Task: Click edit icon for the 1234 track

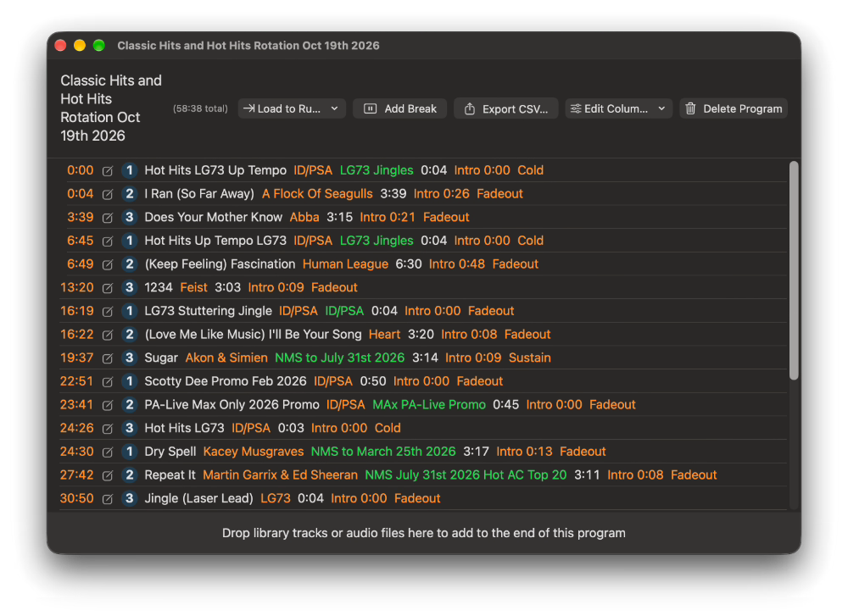Action: click(x=108, y=288)
